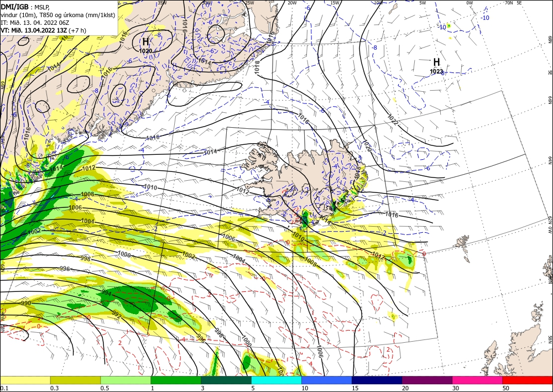Screen dimensions: 553x392
Task: Click the "DMI/IGB : MSLP," title text
Action: [x=26, y=6]
